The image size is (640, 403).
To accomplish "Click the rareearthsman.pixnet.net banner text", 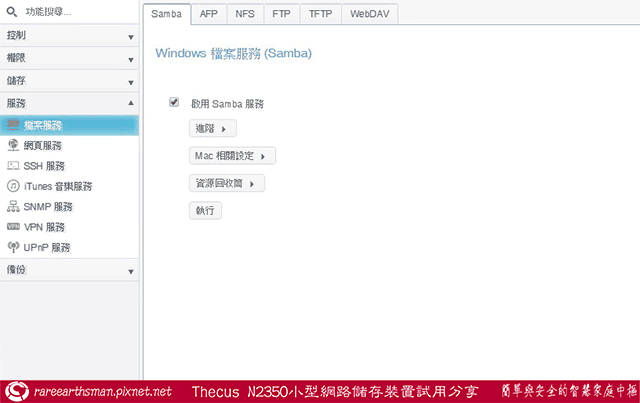I will 103,392.
